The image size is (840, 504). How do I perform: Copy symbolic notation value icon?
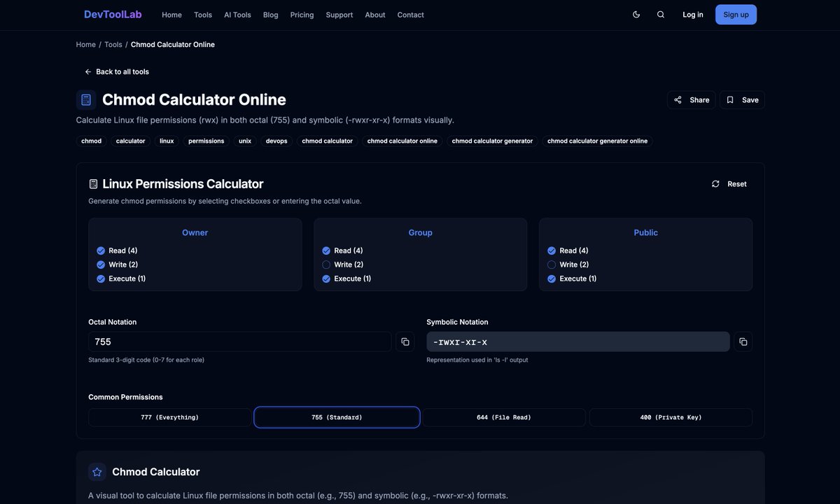(743, 342)
